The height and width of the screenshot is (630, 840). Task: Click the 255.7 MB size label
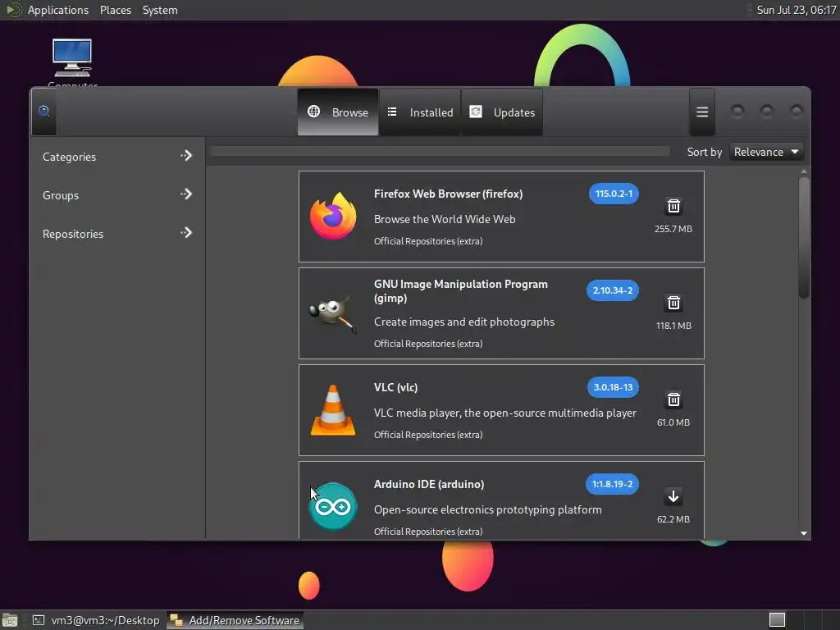(673, 229)
